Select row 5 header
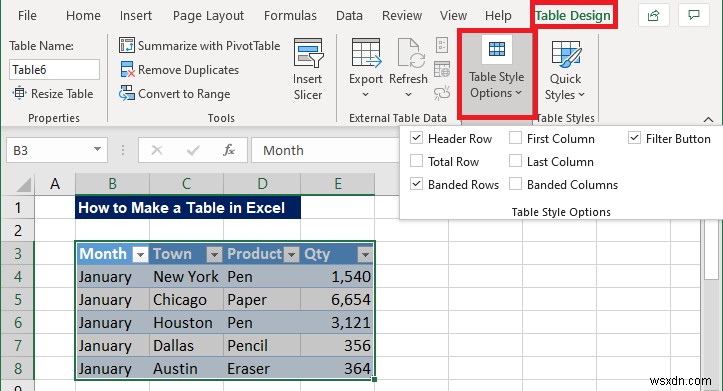 [18, 299]
